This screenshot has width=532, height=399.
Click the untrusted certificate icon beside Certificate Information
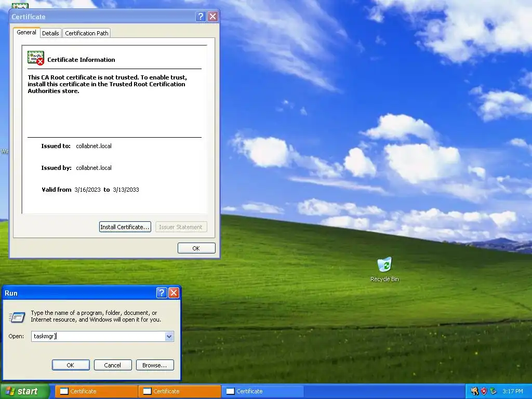pos(36,58)
